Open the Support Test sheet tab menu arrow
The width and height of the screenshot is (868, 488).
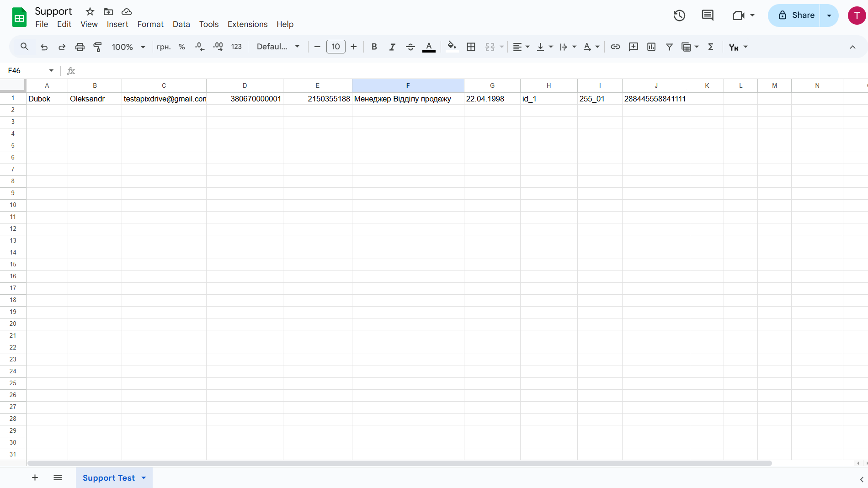pos(144,478)
